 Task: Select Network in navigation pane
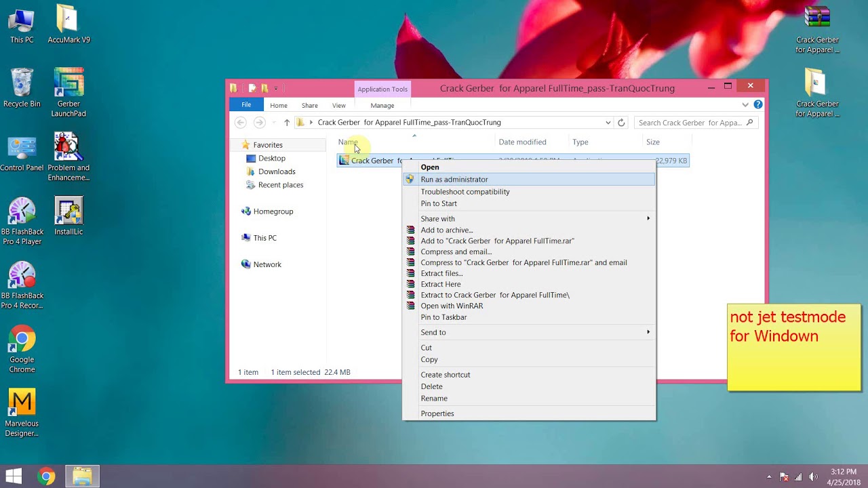point(267,264)
